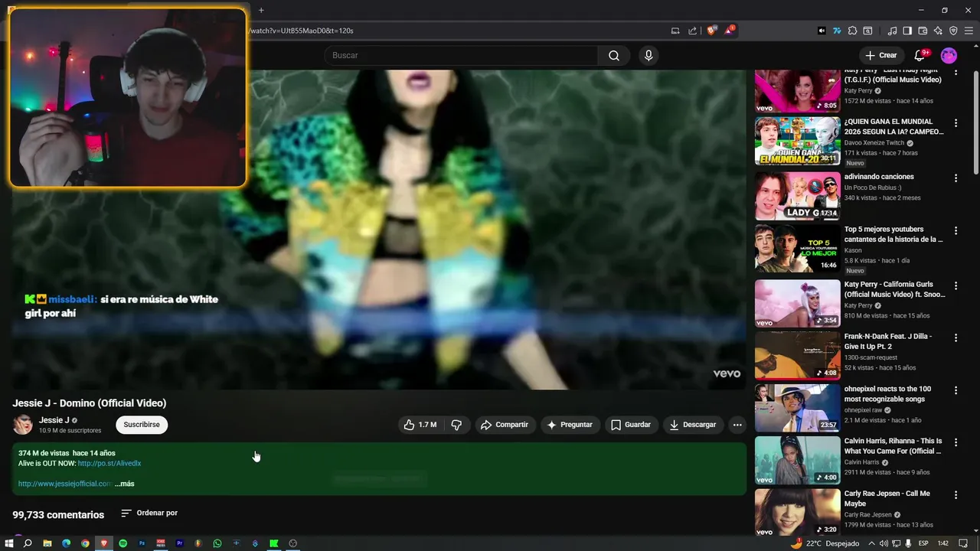This screenshot has height=551, width=980.
Task: Open Leo AI sparkle icon
Action: point(938,31)
